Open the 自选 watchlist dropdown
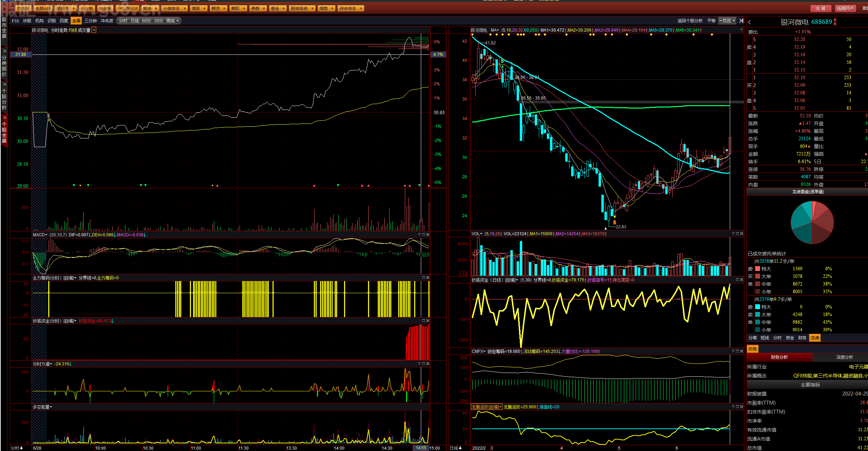 coord(727,21)
